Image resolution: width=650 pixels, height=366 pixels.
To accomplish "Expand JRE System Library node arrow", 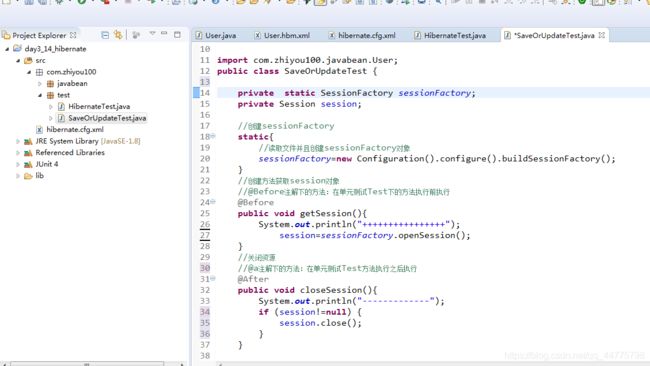I will pos(18,141).
